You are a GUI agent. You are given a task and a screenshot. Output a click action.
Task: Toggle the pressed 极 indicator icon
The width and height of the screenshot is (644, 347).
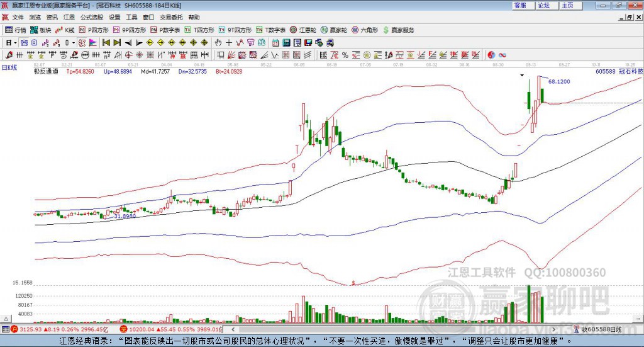pos(82,43)
